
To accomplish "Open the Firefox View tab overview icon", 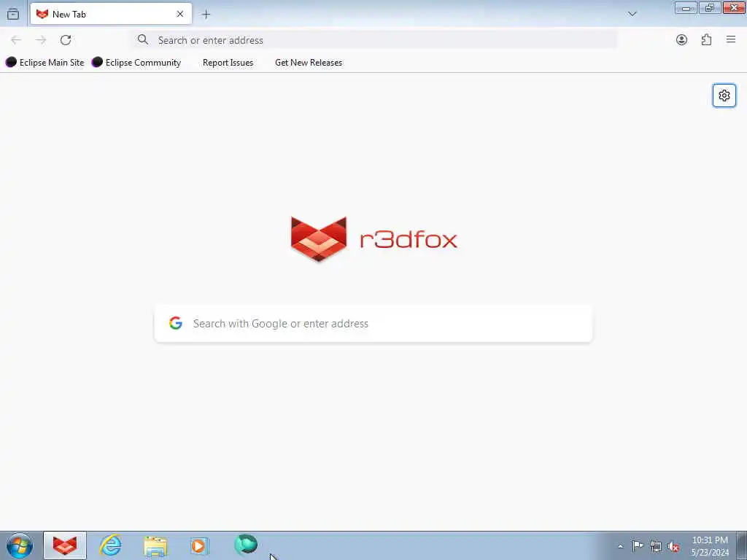I will coord(13,15).
